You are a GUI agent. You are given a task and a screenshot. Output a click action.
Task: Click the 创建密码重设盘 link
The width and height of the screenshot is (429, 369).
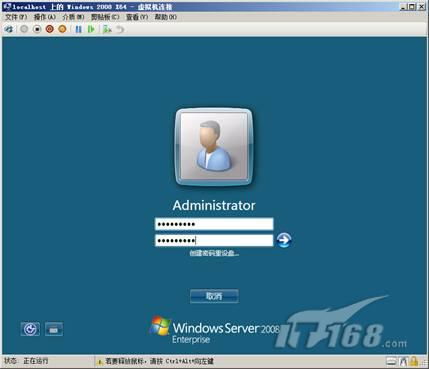[214, 253]
